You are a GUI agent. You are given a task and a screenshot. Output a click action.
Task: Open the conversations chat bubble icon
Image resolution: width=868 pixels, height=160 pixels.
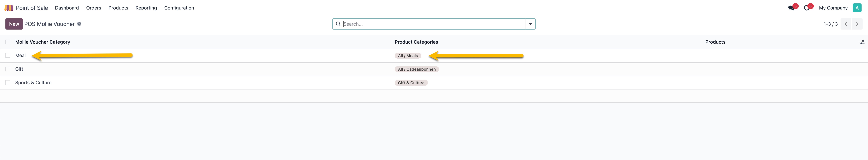coord(791,8)
